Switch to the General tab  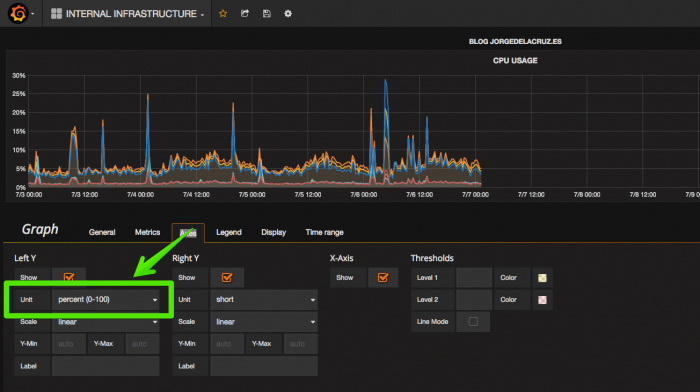[x=102, y=232]
